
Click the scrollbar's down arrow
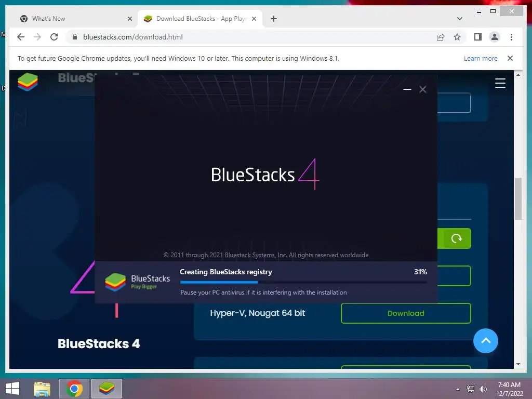coord(518,364)
